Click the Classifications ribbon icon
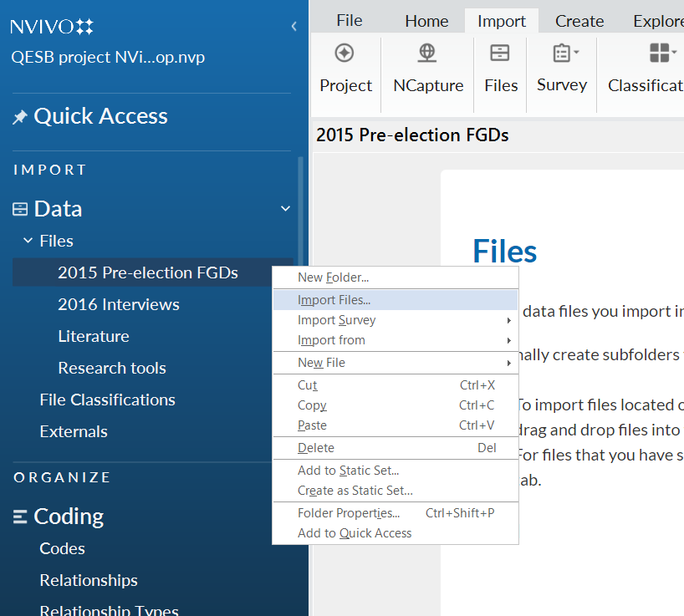The height and width of the screenshot is (616, 684). (661, 54)
